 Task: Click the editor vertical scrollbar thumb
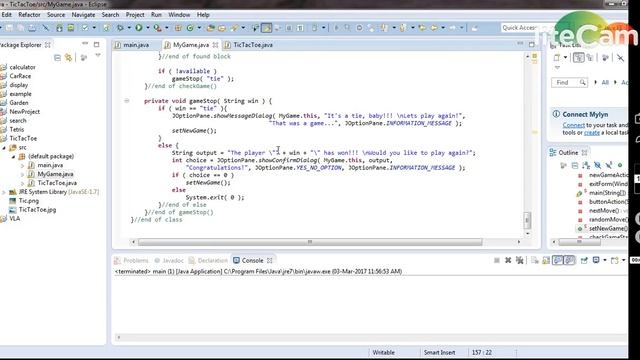coord(527,220)
